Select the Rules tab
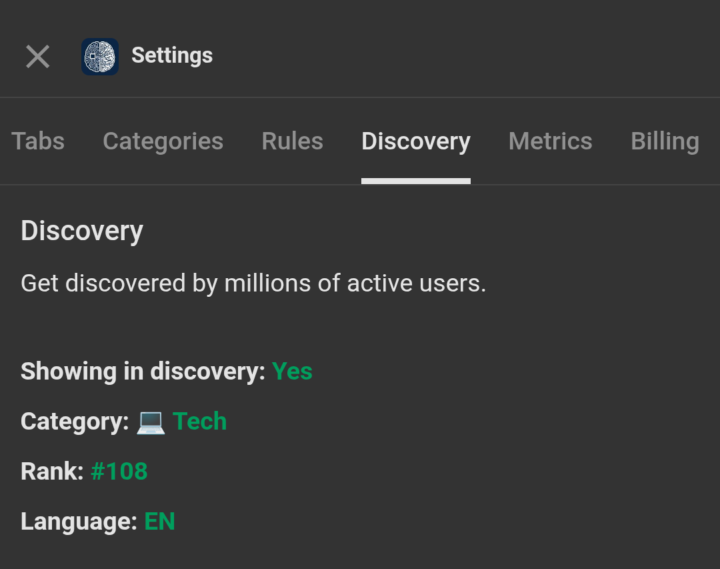This screenshot has width=720, height=569. click(292, 141)
